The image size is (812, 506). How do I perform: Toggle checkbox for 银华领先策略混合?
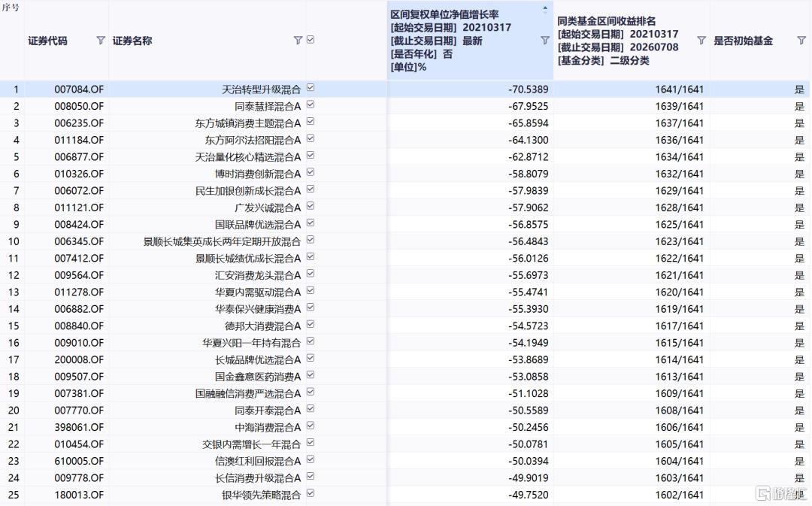coord(311,493)
